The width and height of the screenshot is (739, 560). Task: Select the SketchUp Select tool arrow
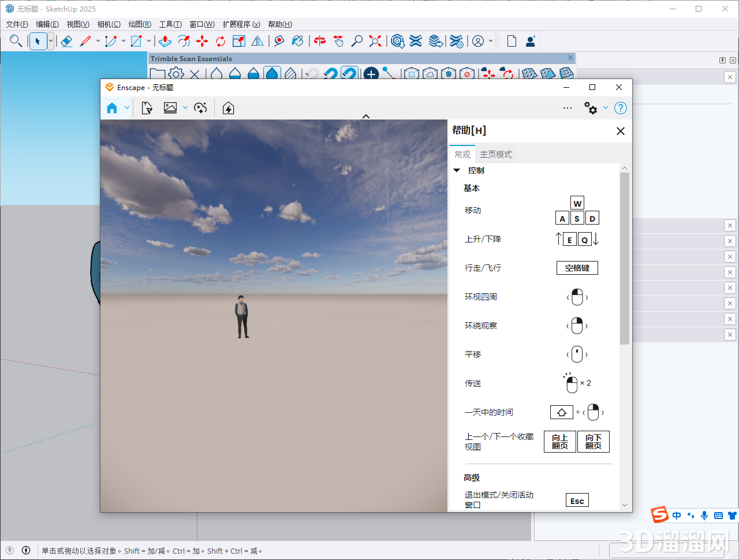36,41
